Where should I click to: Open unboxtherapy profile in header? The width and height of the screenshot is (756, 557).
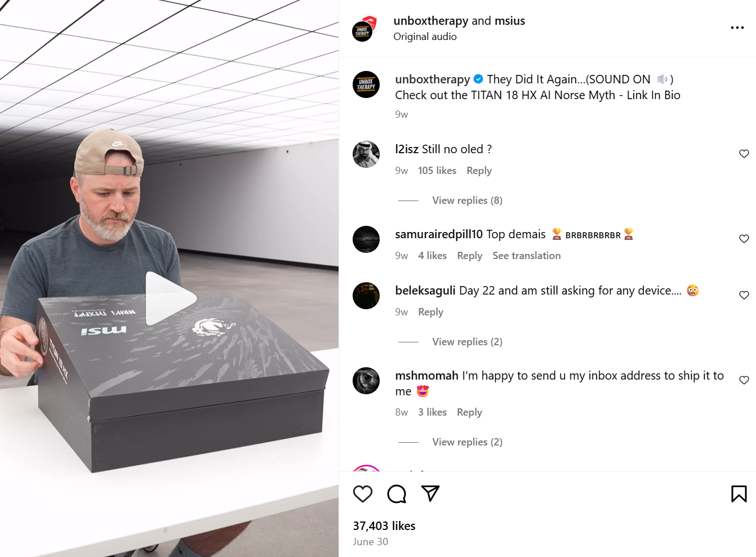(x=431, y=21)
